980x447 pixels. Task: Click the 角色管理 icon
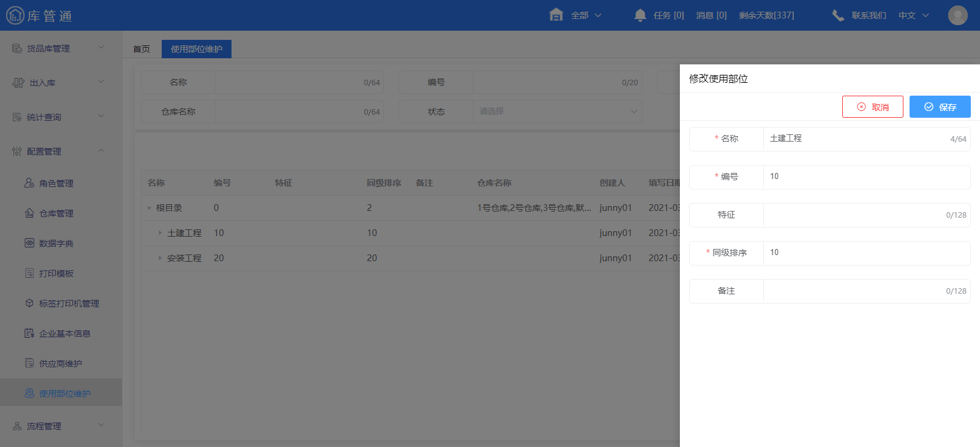[29, 183]
